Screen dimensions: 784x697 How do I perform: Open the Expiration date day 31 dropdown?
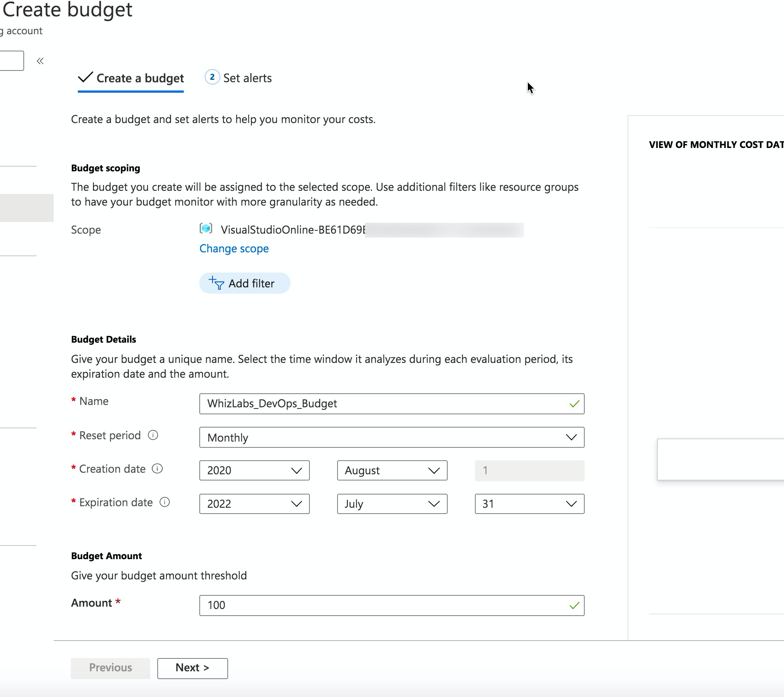[529, 504]
